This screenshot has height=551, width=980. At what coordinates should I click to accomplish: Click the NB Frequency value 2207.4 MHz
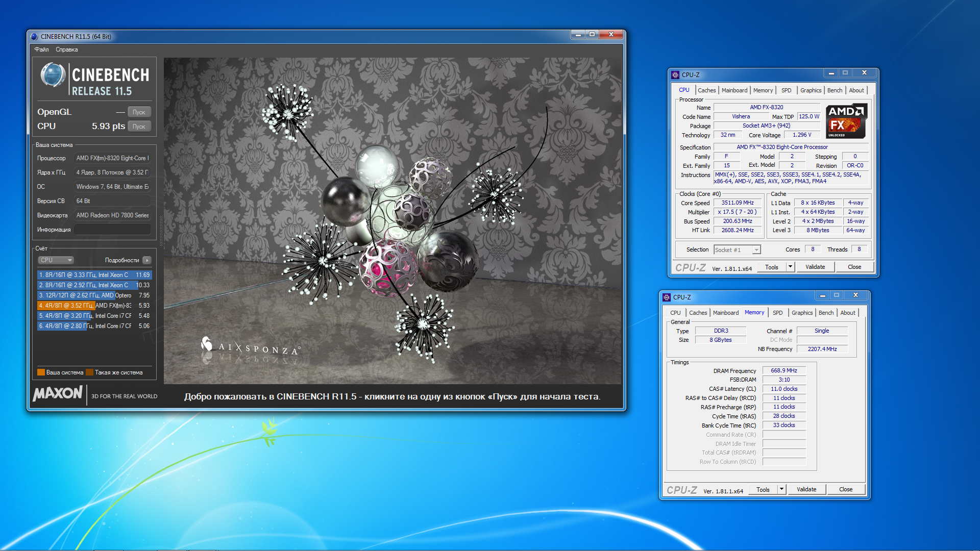pyautogui.click(x=822, y=349)
